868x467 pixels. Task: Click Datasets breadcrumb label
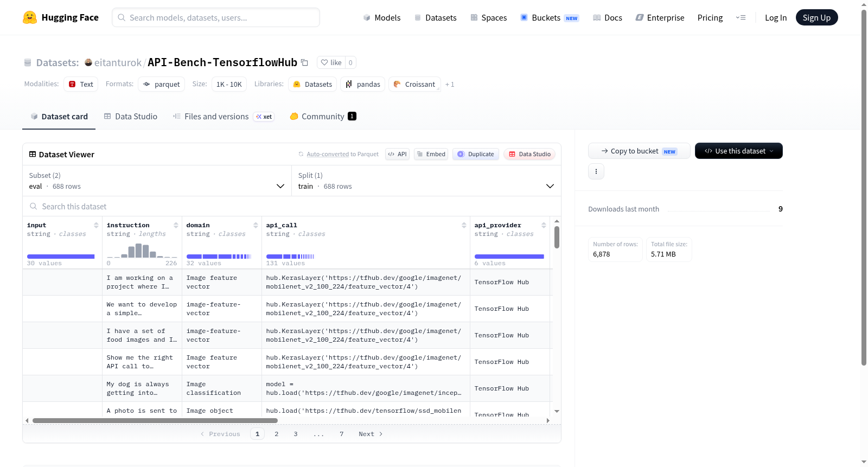[58, 63]
